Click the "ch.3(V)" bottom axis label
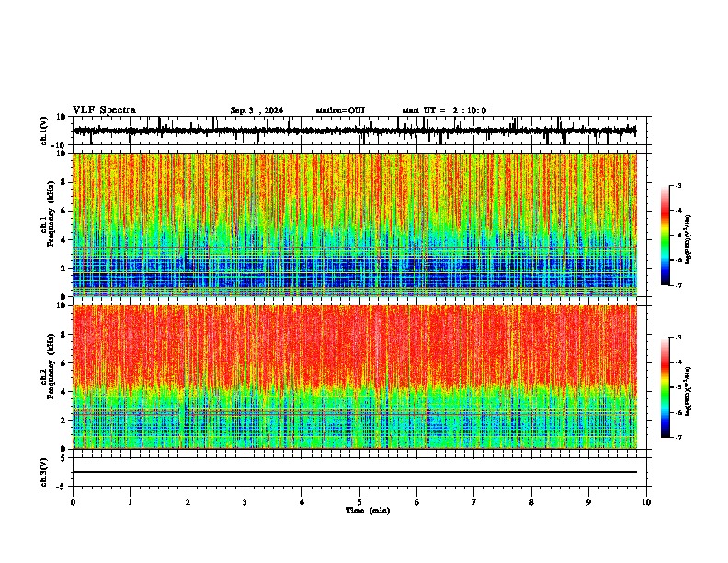Viewport: 728px width, 563px height. point(44,472)
